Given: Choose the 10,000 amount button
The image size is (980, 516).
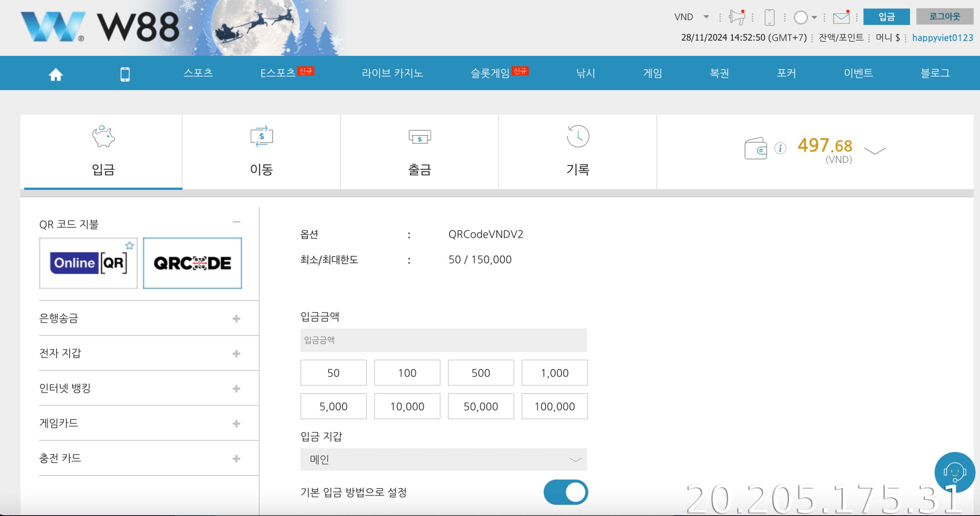Looking at the screenshot, I should pyautogui.click(x=407, y=406).
